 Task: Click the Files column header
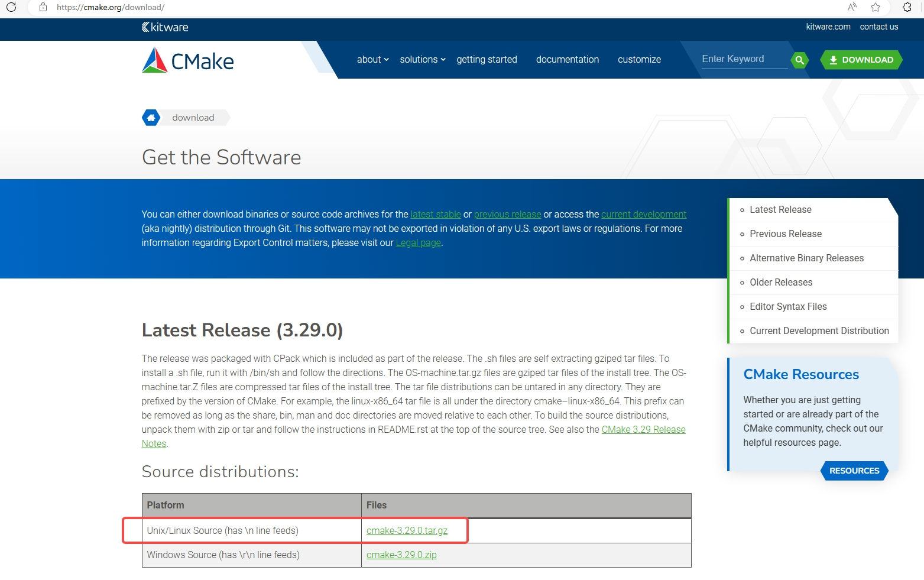tap(526, 506)
